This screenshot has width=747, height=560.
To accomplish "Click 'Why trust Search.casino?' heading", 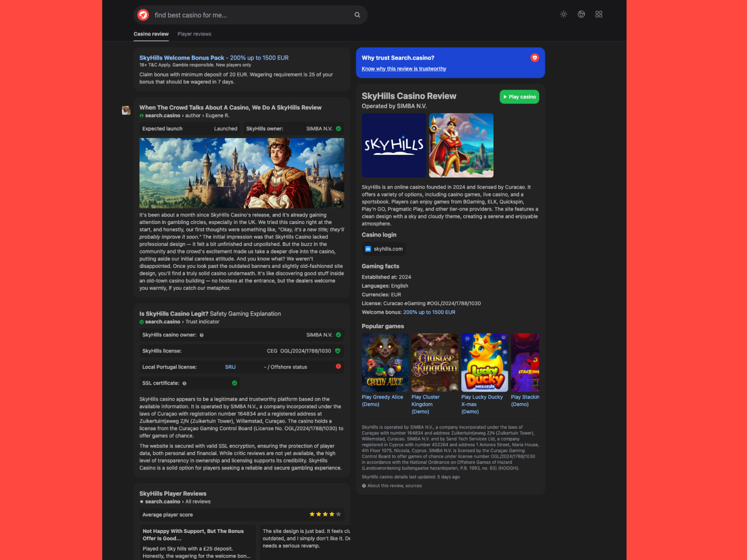I will [398, 58].
